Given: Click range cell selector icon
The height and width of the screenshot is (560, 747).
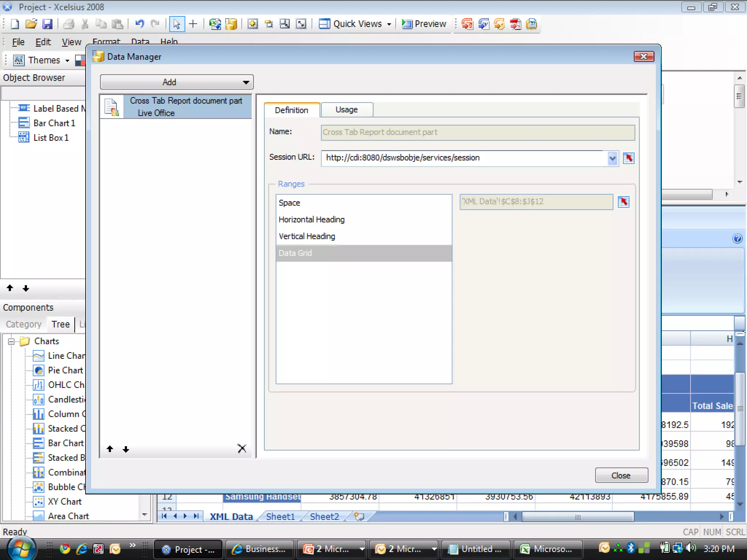Looking at the screenshot, I should pyautogui.click(x=624, y=202).
